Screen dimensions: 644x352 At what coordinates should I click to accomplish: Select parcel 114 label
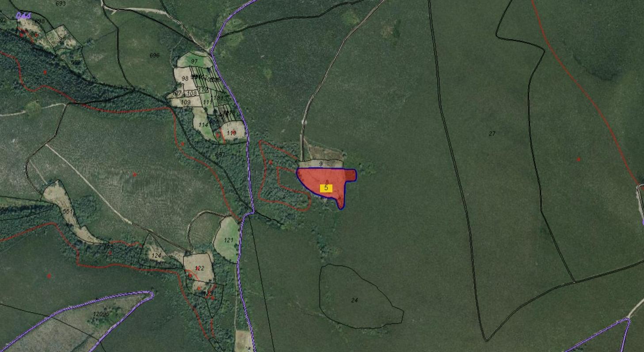point(203,125)
